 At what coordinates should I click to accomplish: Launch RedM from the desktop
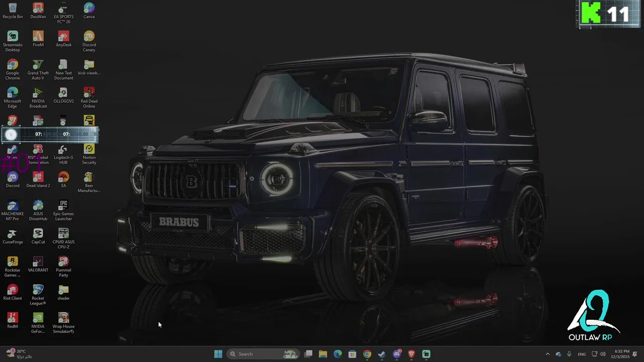pos(13,321)
